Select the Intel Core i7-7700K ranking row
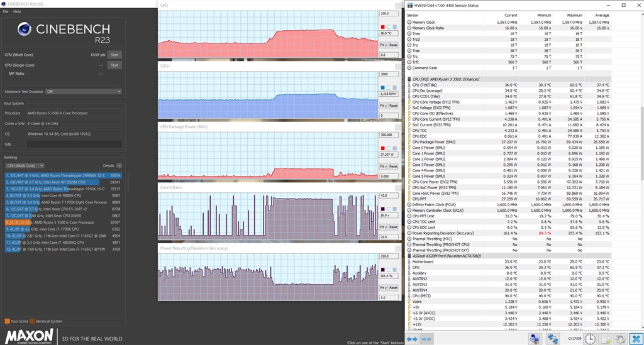The height and width of the screenshot is (345, 644). coord(64,229)
